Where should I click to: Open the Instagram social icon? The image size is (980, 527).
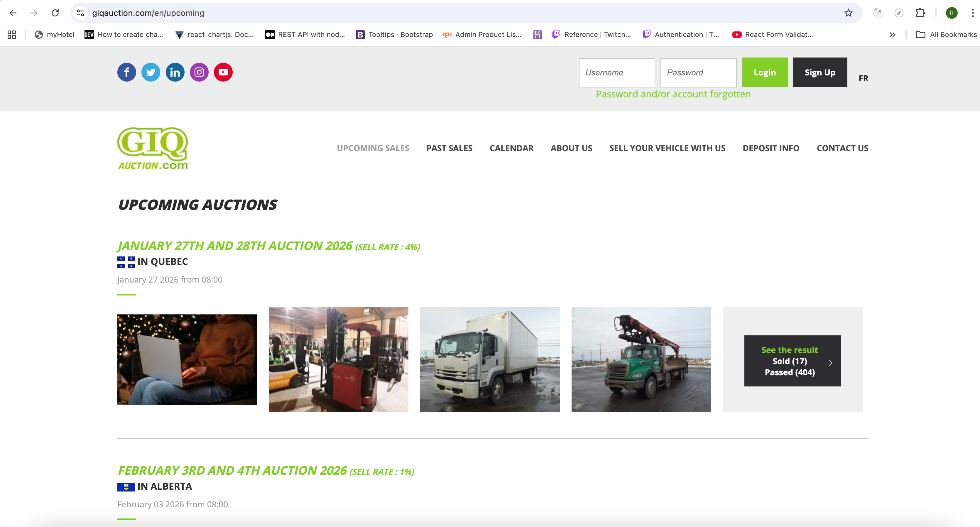tap(199, 72)
